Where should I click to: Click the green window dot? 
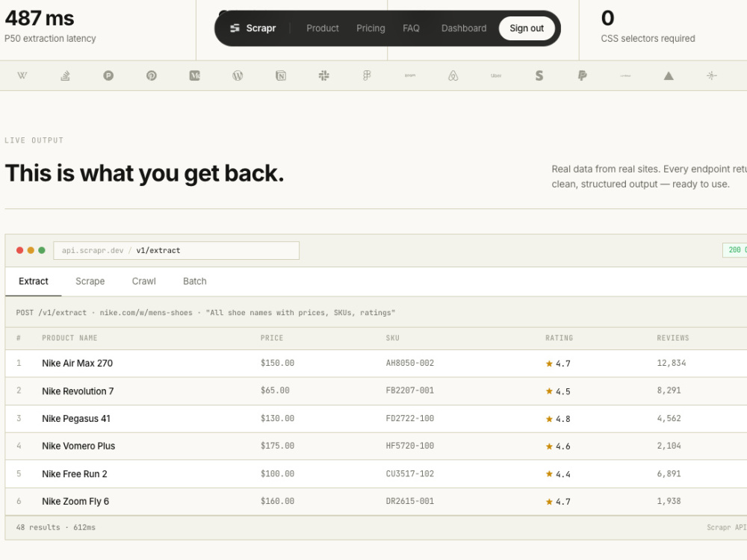click(x=41, y=250)
